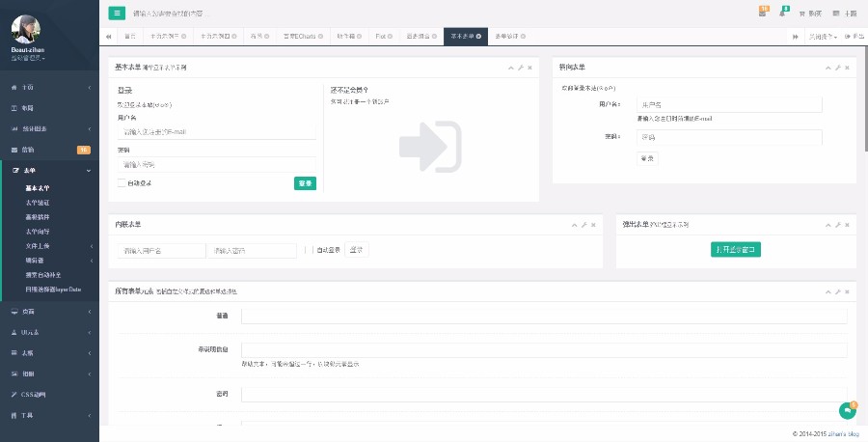868x442 pixels.
Task: Close the 所有表单元素 panel with x icon
Action: click(x=847, y=291)
